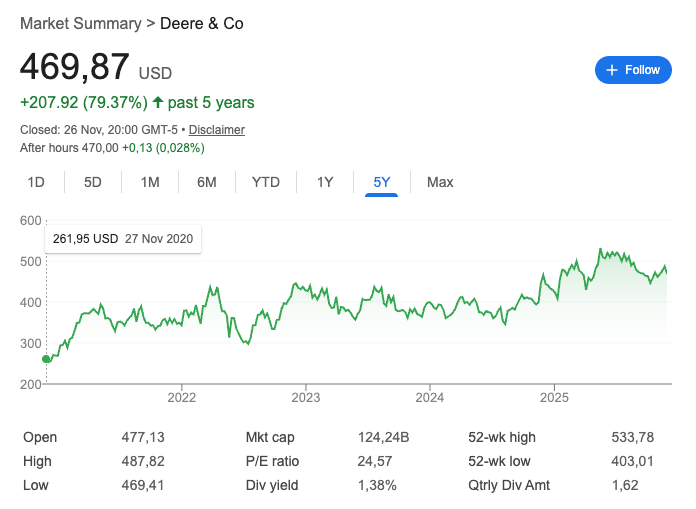This screenshot has width=696, height=509.
Task: Click the 2025 axis label
Action: [x=554, y=397]
